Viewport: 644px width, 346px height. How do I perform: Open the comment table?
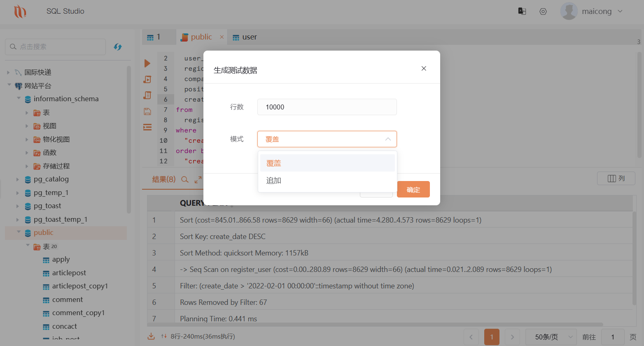click(x=68, y=300)
